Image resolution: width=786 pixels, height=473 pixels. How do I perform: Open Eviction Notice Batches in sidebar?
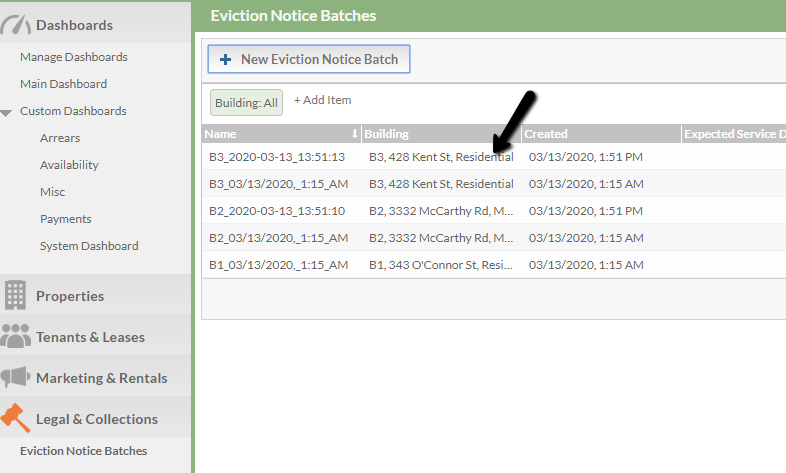click(x=83, y=451)
